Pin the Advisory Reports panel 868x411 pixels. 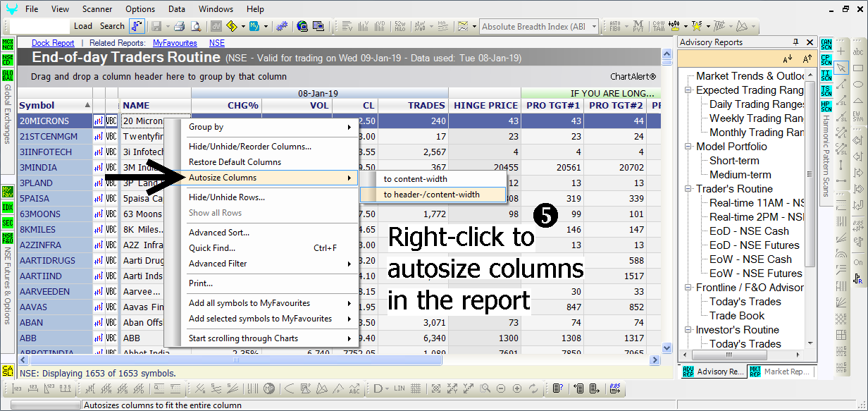[796, 42]
